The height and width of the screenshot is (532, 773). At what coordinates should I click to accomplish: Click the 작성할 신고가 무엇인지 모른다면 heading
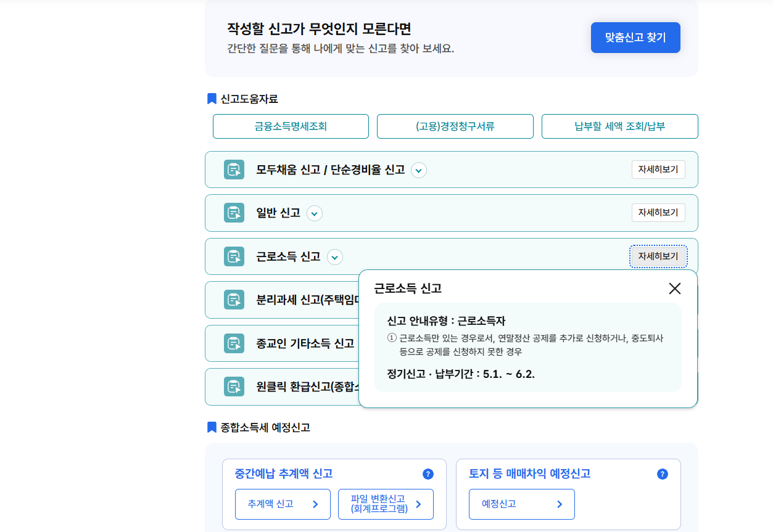319,28
